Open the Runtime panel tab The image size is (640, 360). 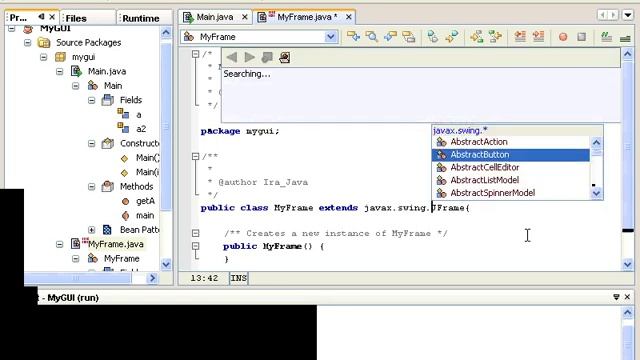click(140, 18)
